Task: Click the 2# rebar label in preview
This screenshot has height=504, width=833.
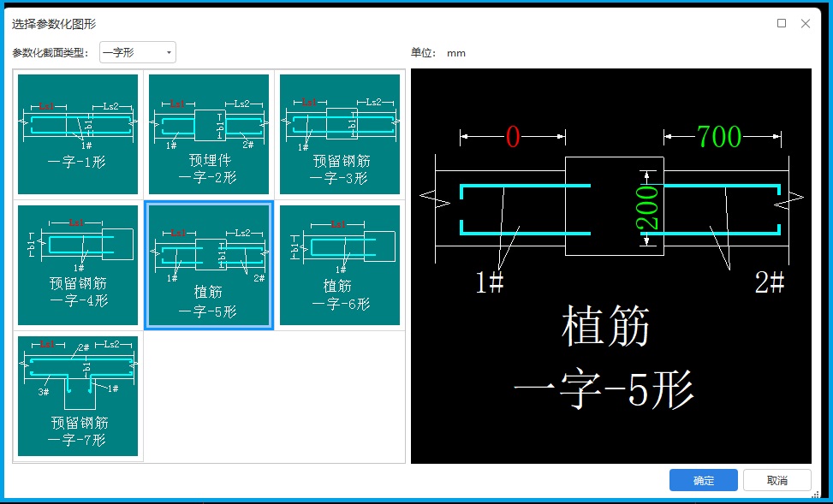Action: click(770, 282)
